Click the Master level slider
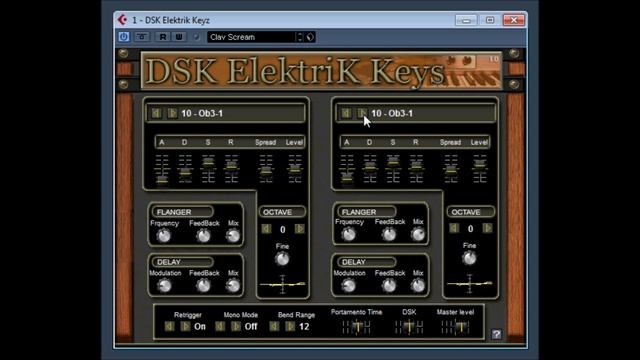This screenshot has height=360, width=640. pyautogui.click(x=455, y=327)
